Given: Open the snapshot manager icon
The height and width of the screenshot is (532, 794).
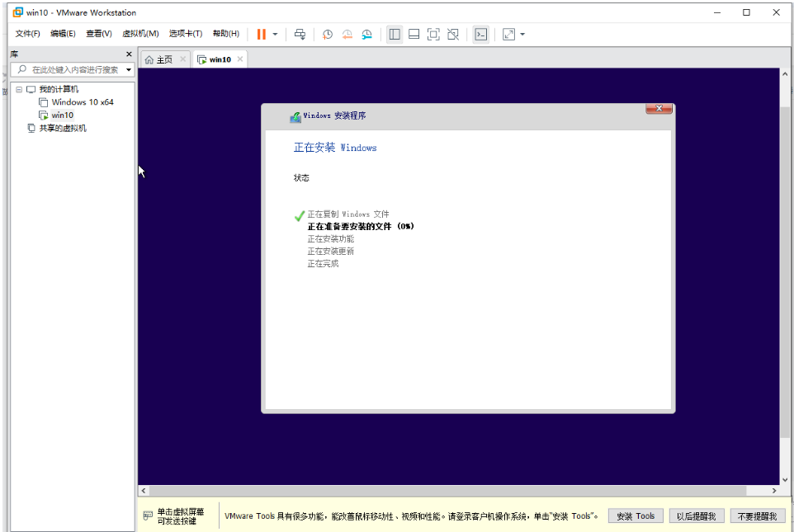Looking at the screenshot, I should [x=366, y=35].
